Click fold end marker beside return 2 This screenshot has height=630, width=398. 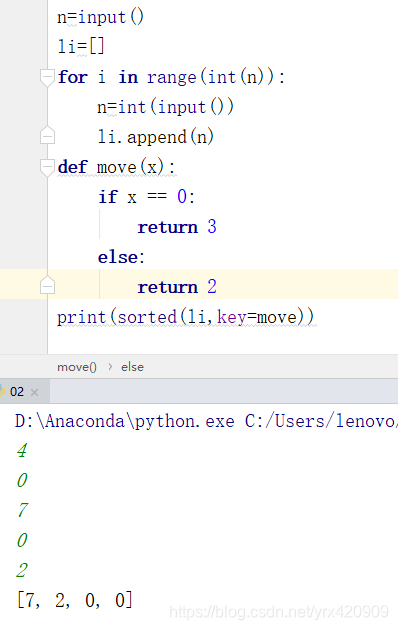coord(47,285)
